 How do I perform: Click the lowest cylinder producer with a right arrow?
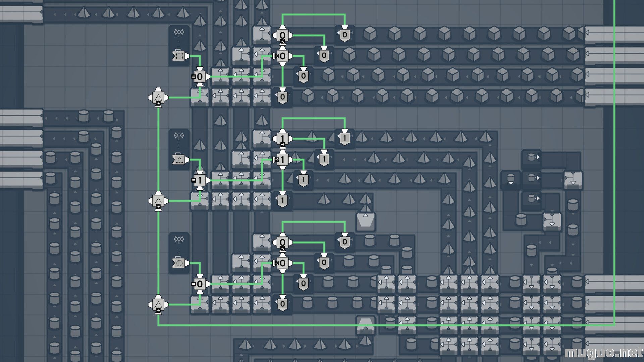click(x=532, y=199)
